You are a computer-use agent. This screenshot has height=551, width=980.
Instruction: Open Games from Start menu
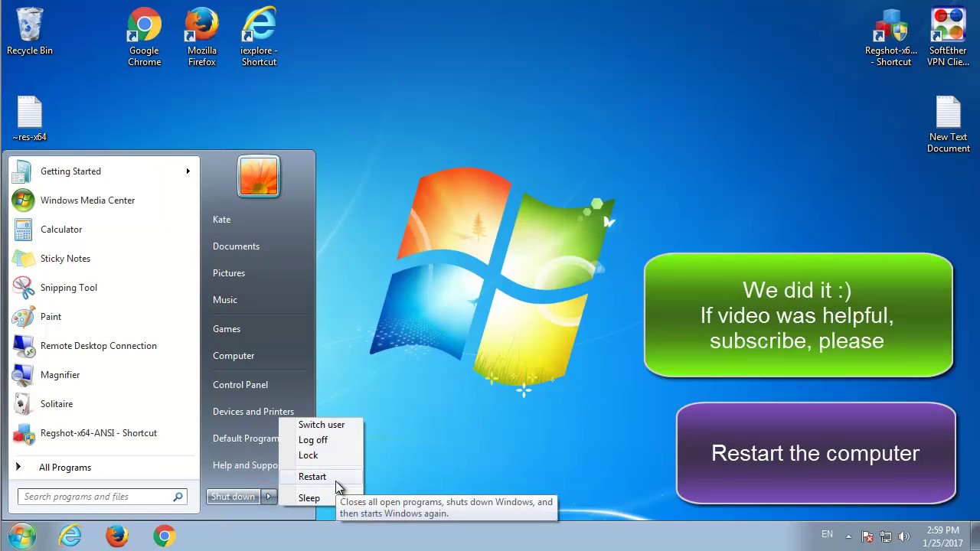point(227,329)
